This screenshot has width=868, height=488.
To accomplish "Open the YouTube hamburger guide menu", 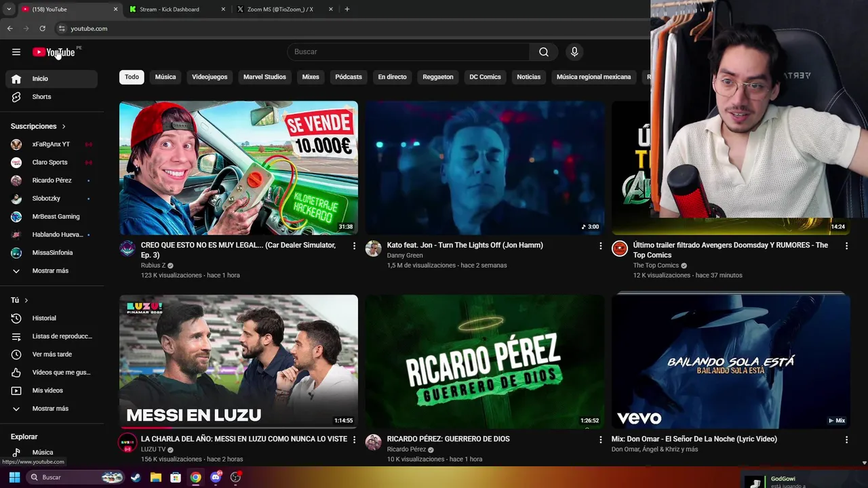I will pos(16,52).
